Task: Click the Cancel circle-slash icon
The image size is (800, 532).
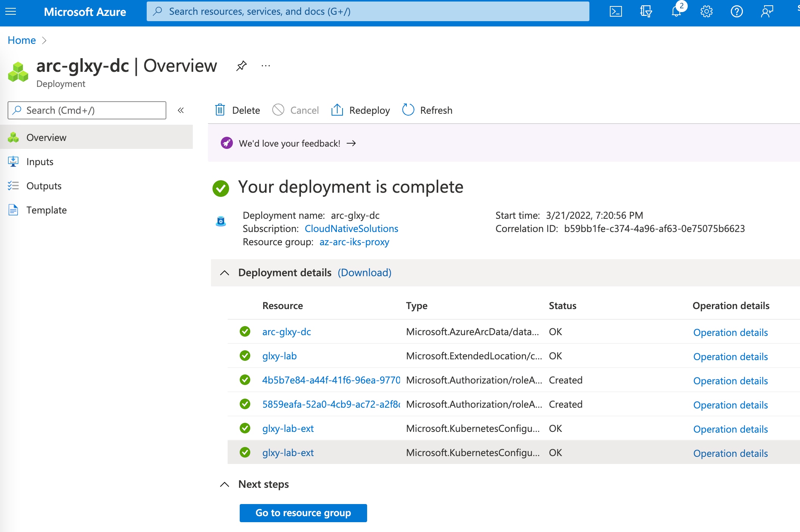Action: coord(278,110)
